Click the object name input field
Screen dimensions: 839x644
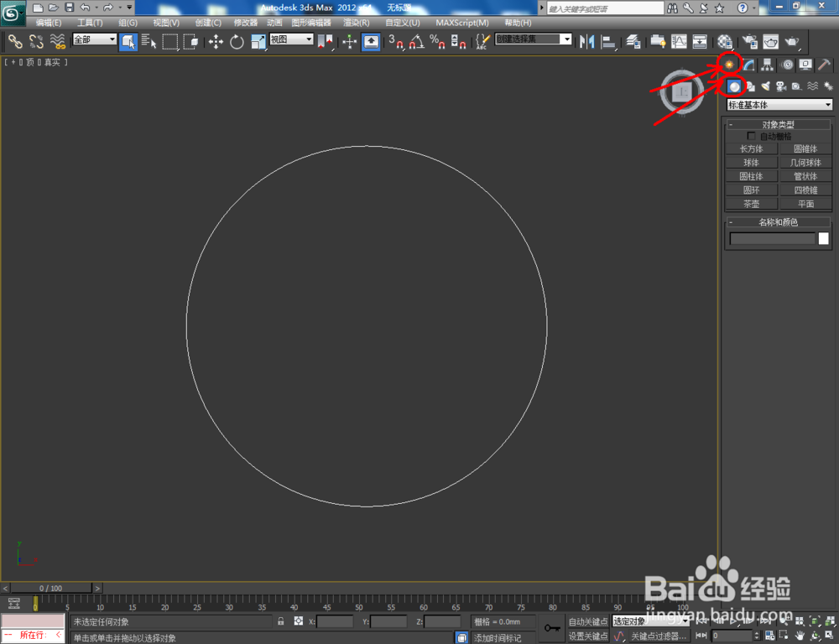772,239
